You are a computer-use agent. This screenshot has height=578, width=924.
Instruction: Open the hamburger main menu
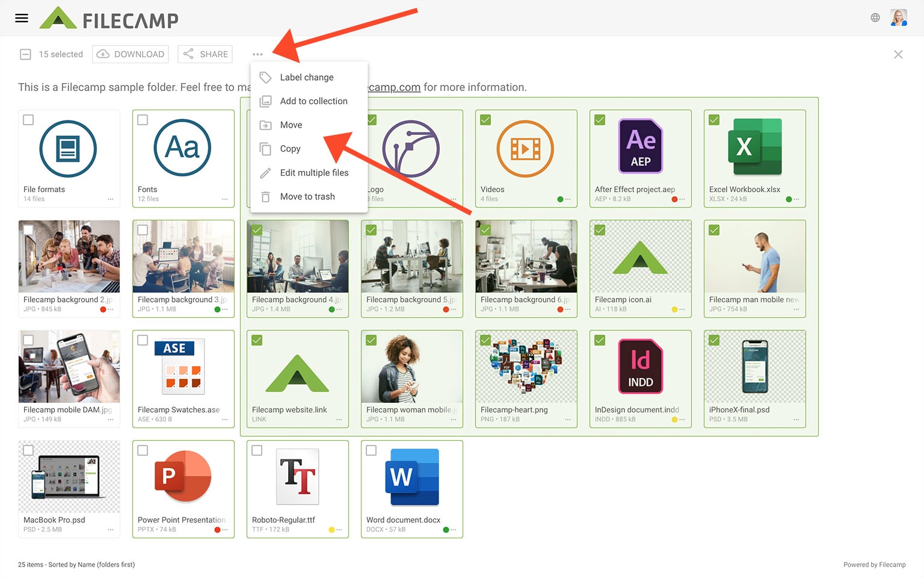(x=22, y=18)
